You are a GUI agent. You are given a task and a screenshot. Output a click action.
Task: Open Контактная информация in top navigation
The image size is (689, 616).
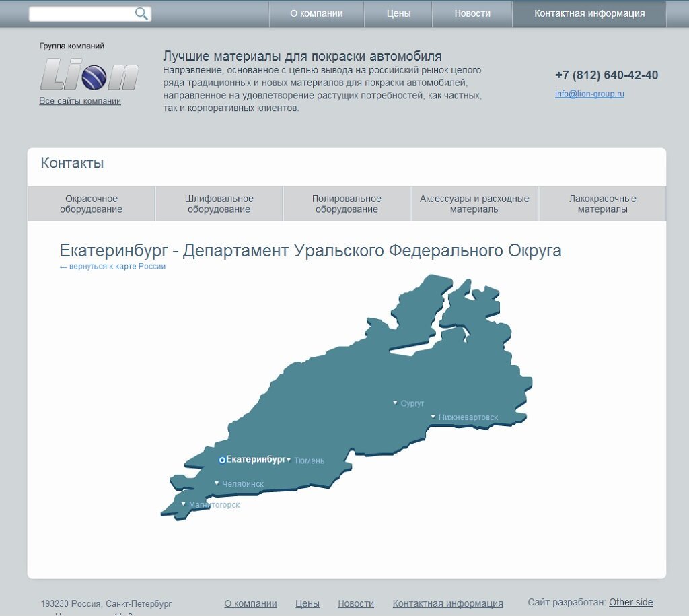tap(589, 13)
